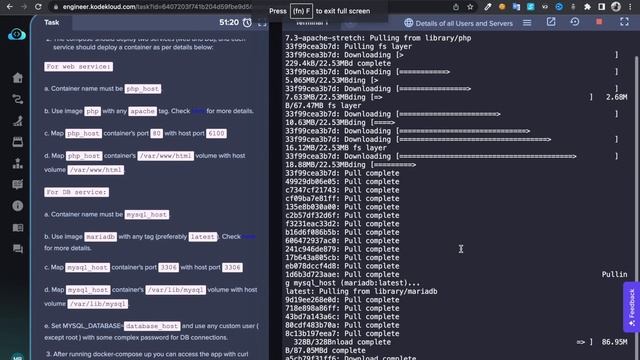This screenshot has width=640, height=360.
Task: Reload the page
Action: [x=38, y=7]
